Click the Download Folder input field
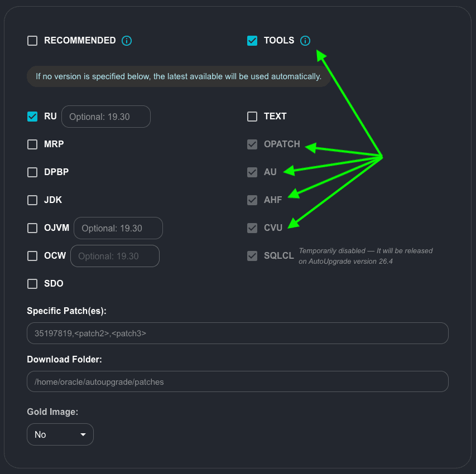Viewport: 476px width, 474px height. tap(237, 382)
